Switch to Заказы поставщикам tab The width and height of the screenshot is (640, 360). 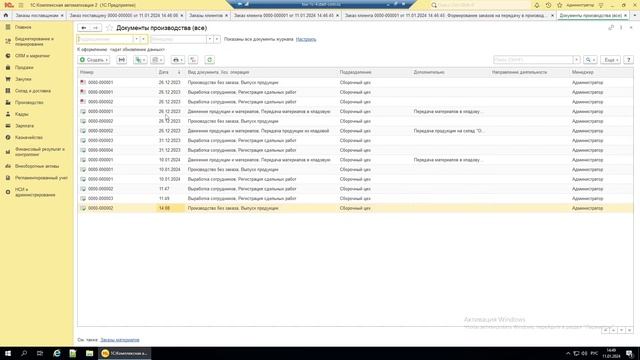[37, 16]
